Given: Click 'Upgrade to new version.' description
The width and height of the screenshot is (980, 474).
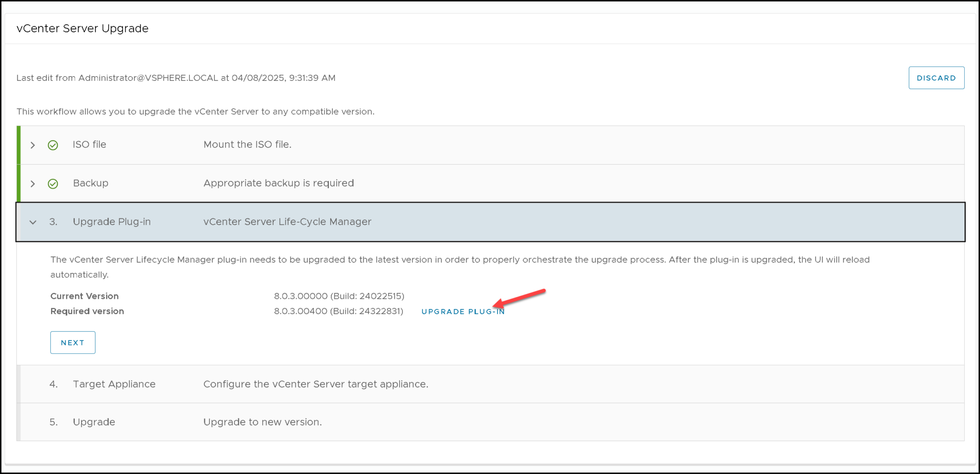Looking at the screenshot, I should (262, 422).
